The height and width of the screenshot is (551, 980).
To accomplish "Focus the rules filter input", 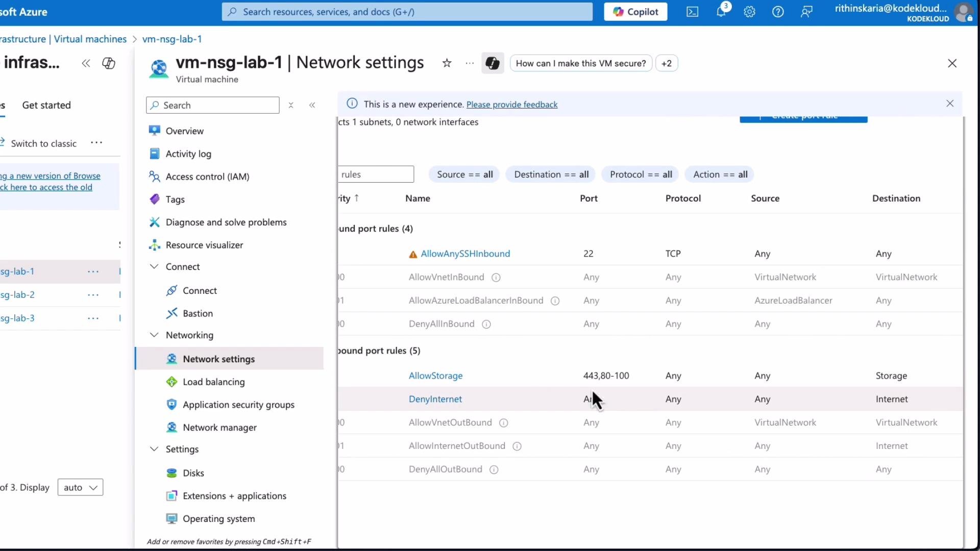I will 376,174.
